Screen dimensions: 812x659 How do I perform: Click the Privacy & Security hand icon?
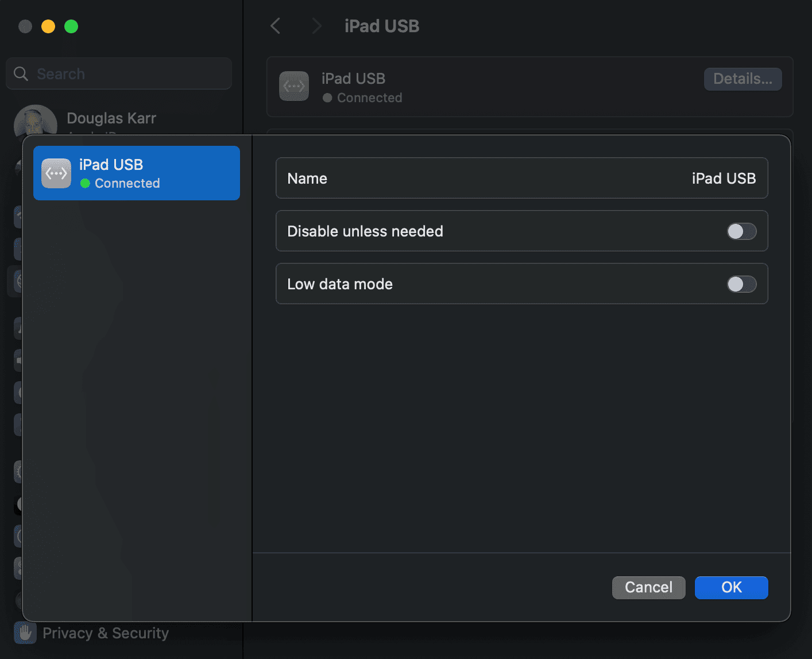click(x=25, y=633)
